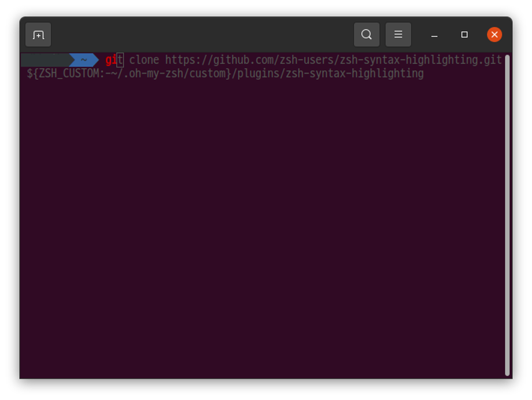Click the ${ZSH_CUSTOM:-~/.oh-my-zsh/custom} path text
The width and height of the screenshot is (532, 400).
click(x=129, y=73)
